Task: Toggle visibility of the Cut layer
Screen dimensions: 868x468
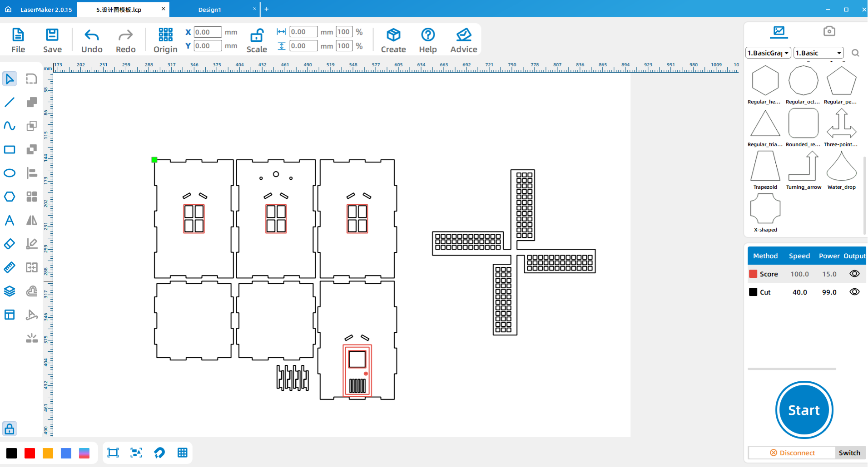Action: 854,292
